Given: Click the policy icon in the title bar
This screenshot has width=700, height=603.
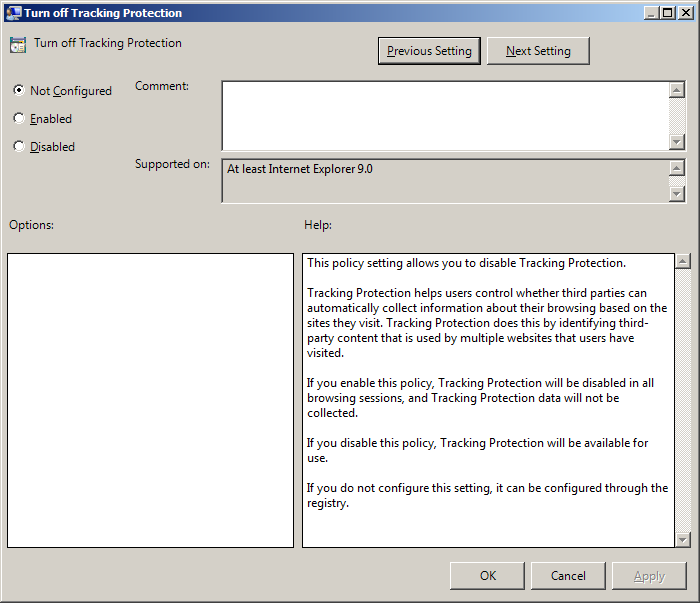Looking at the screenshot, I should tap(13, 13).
